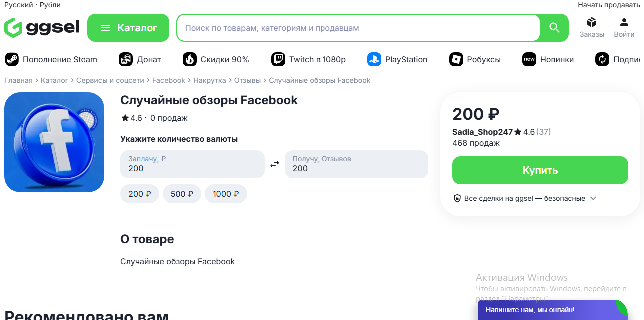Open the Русский · Рубли language selector

coord(32,5)
